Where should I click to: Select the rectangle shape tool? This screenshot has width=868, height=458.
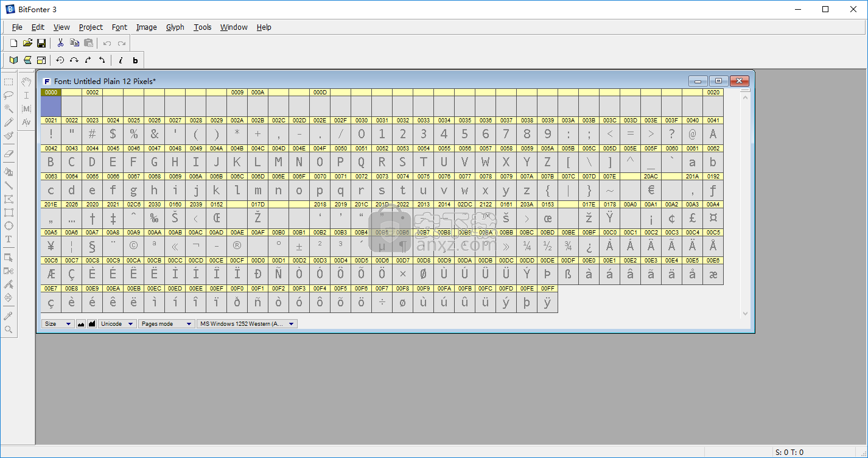(9, 213)
